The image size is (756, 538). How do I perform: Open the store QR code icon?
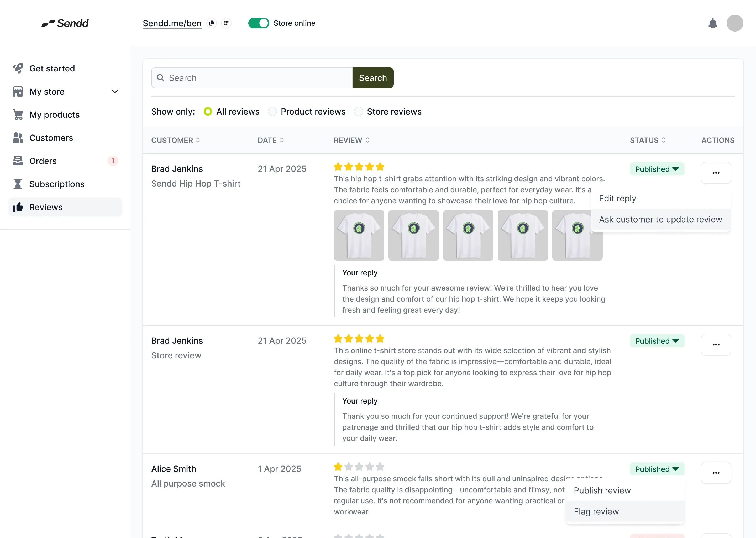click(226, 23)
